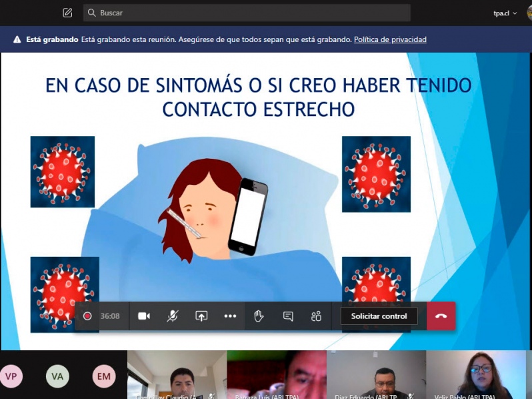Viewport: 532px width, 399px height.
Task: Show the participants panel
Action: (317, 316)
